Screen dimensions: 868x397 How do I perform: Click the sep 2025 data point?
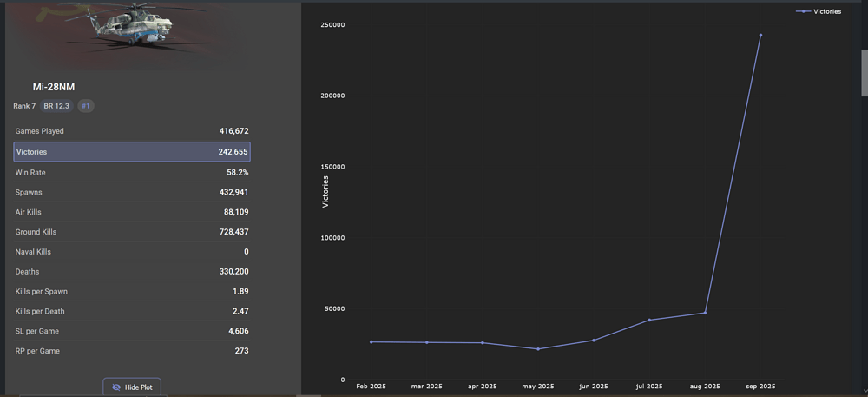[x=760, y=36]
